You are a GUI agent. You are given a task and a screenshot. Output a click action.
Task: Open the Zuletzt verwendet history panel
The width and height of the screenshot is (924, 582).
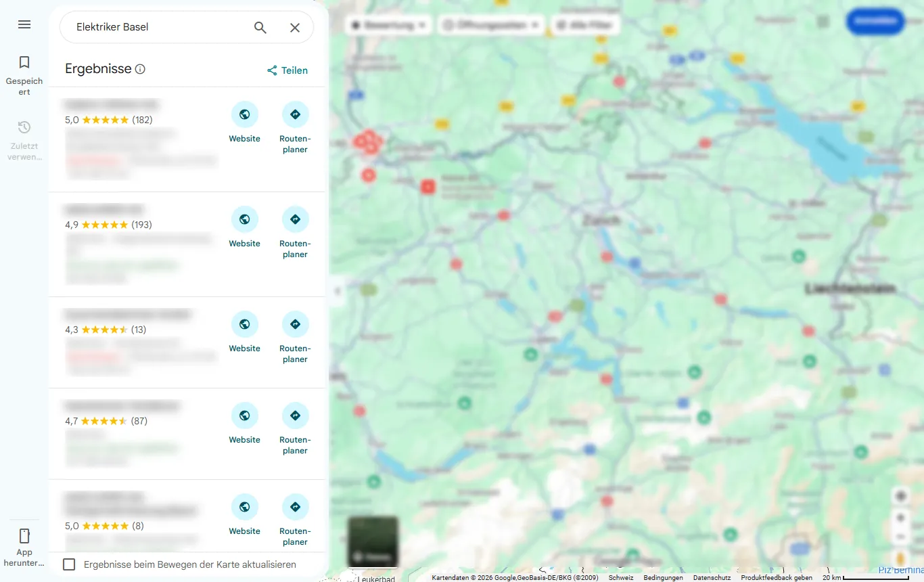pyautogui.click(x=24, y=141)
